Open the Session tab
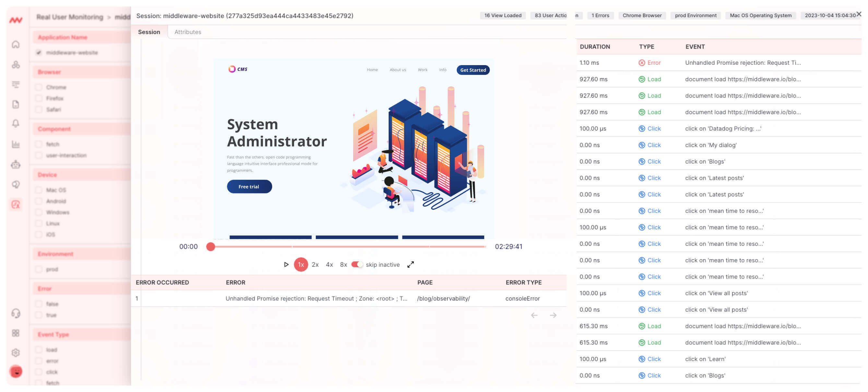 coord(149,32)
